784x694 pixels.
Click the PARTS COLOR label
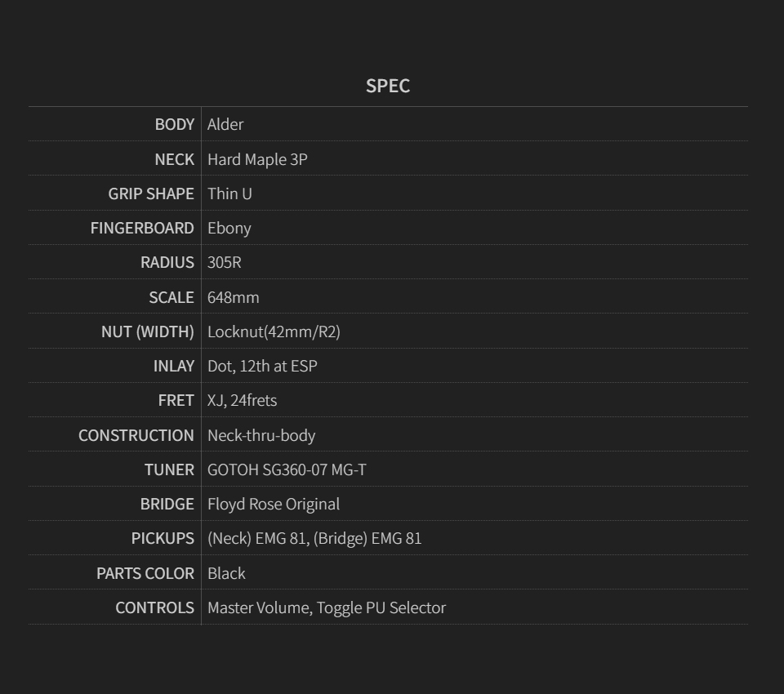pos(145,573)
